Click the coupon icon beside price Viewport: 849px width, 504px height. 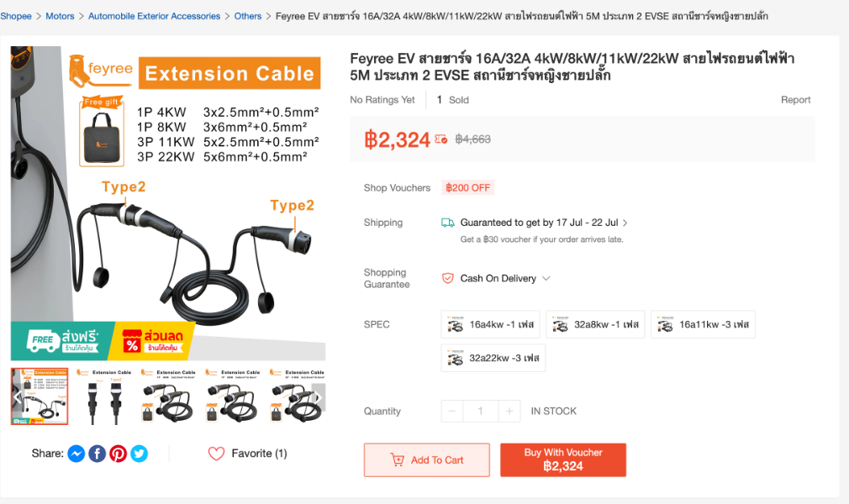coord(441,139)
